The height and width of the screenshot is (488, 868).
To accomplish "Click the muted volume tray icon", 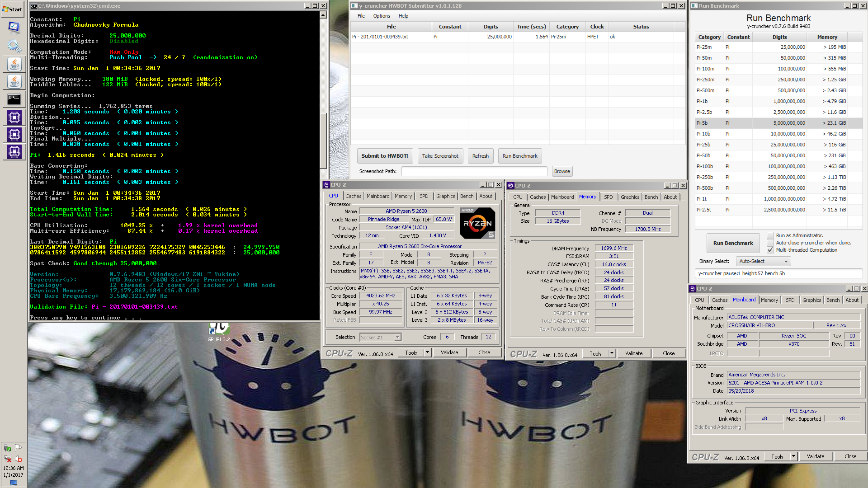I will [19, 459].
